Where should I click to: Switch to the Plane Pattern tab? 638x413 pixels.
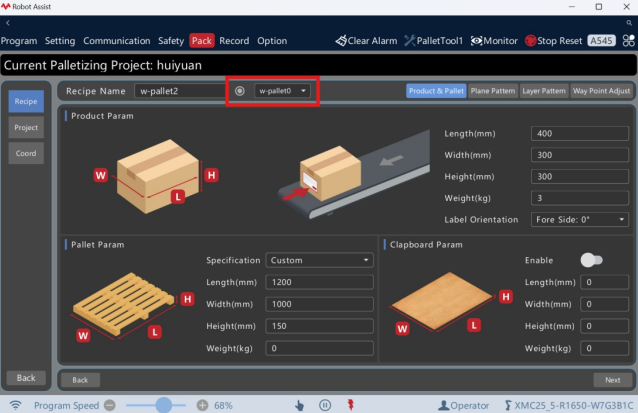(x=493, y=91)
